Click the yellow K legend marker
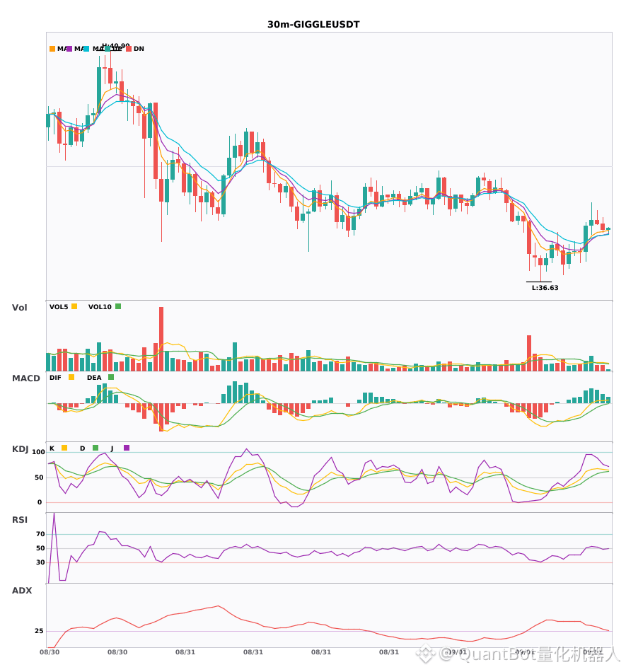The height and width of the screenshot is (672, 626). [64, 448]
